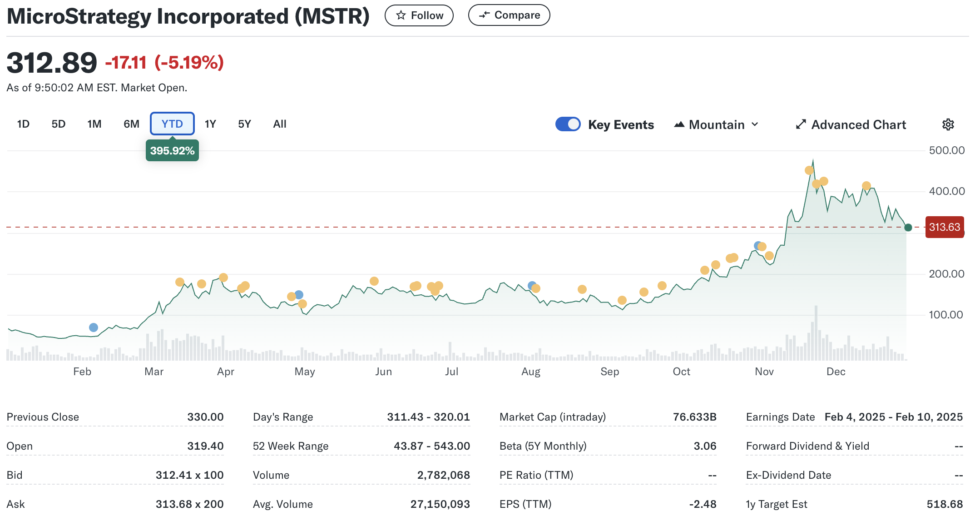The width and height of the screenshot is (980, 521).
Task: Open chart settings via the gear icon
Action: [948, 124]
